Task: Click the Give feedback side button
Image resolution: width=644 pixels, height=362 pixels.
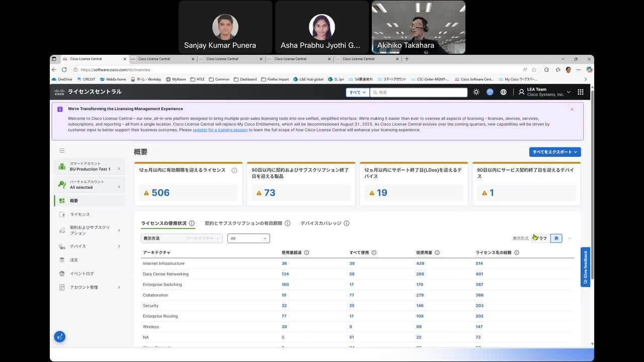Action: coord(585,267)
